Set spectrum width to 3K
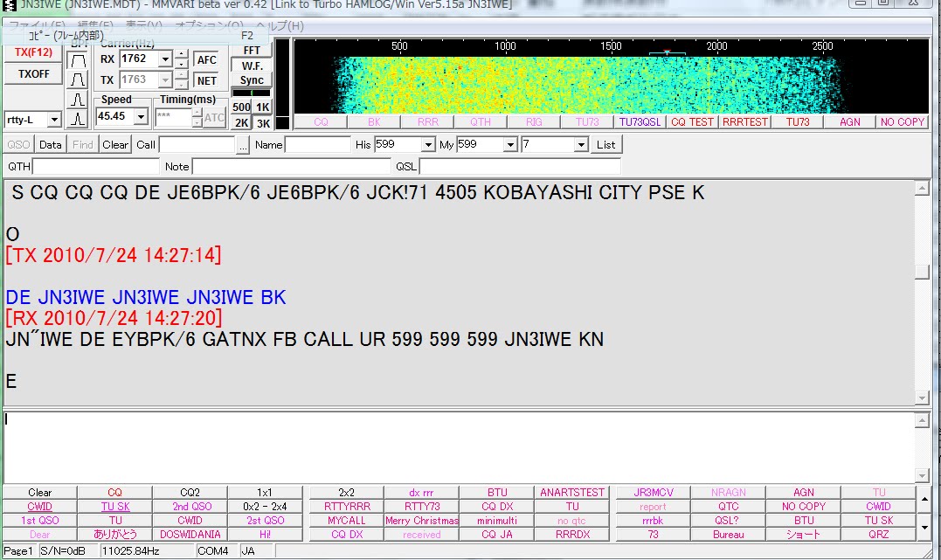This screenshot has width=941, height=560. 263,123
